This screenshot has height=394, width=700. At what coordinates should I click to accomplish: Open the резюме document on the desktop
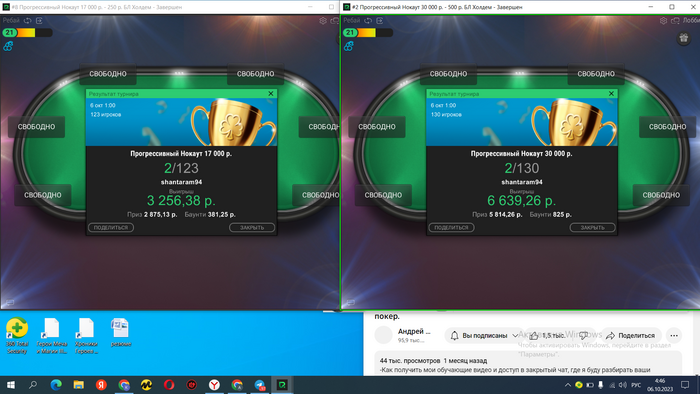[121, 332]
